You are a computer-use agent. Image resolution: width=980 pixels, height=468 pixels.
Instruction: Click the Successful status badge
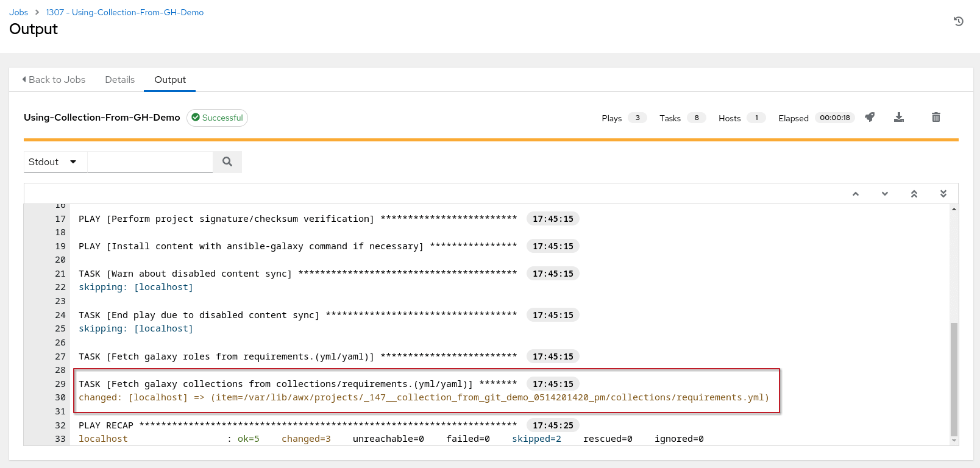coord(217,118)
